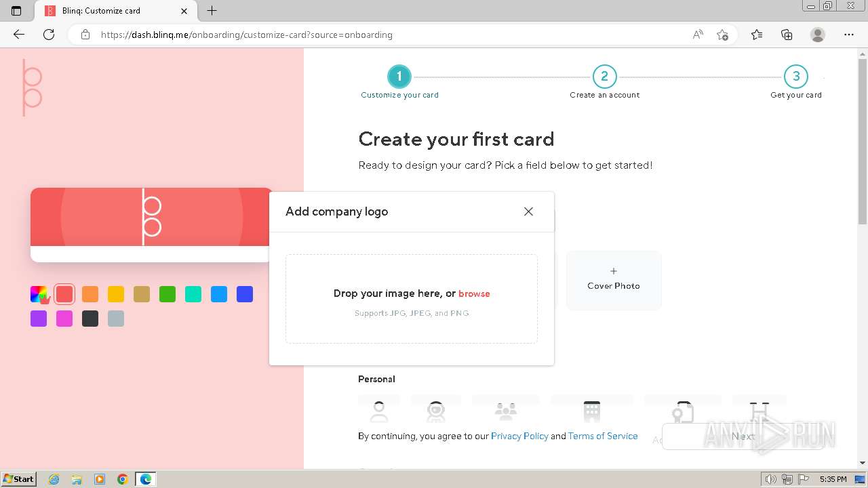
Task: Go to step 3 Get your card
Action: [796, 83]
